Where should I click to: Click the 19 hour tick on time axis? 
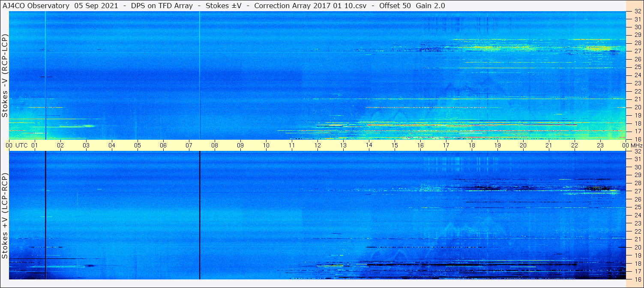[497, 145]
